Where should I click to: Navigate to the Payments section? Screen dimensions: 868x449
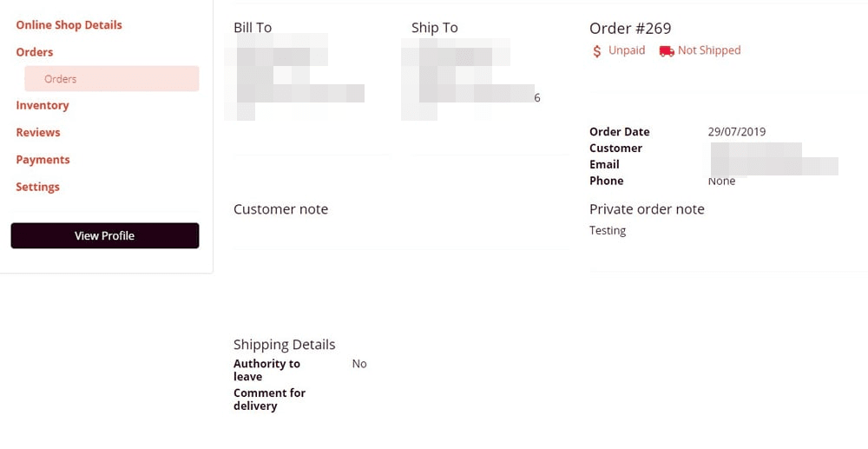coord(43,160)
